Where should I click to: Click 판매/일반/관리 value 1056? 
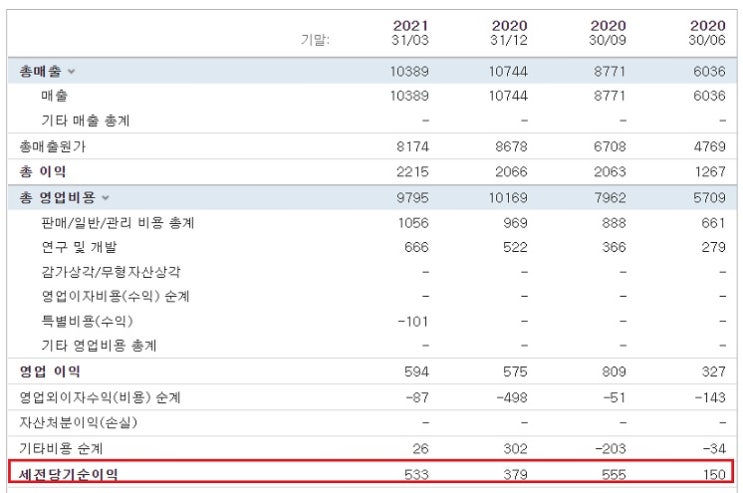[414, 223]
